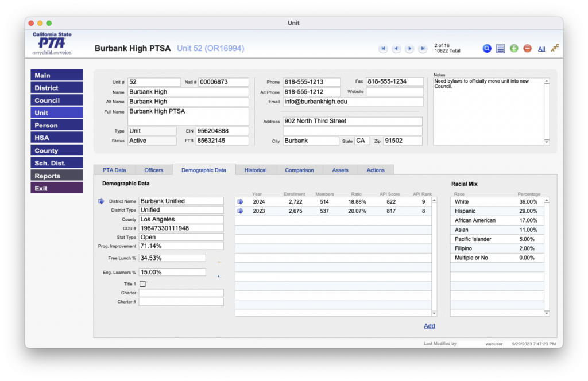The height and width of the screenshot is (381, 588).
Task: Click the ABC sort icon
Action: pyautogui.click(x=555, y=48)
